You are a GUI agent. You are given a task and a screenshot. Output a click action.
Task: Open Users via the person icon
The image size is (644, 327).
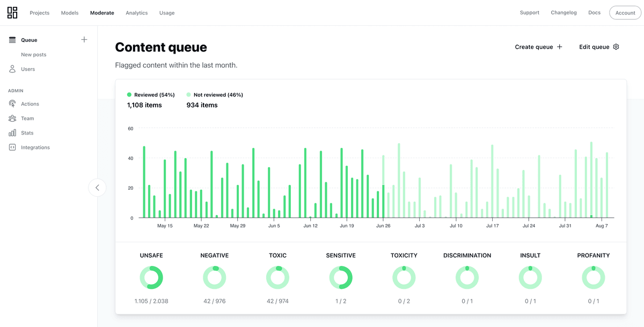click(12, 69)
